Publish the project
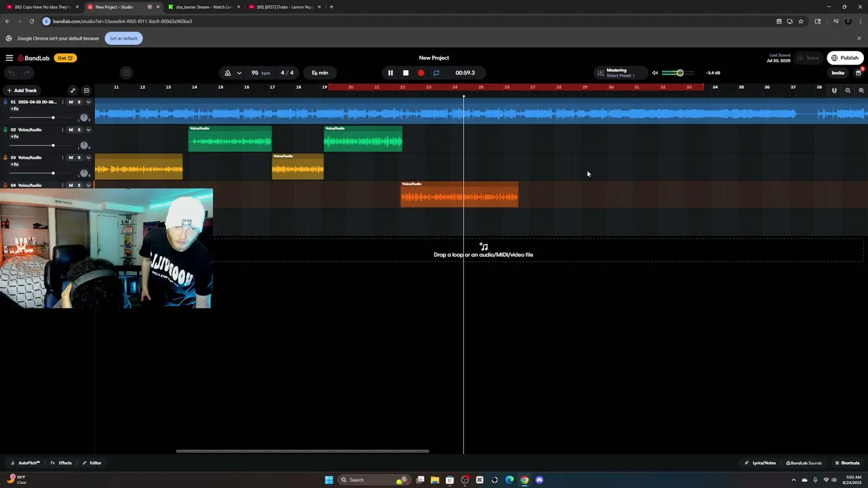This screenshot has width=868, height=488. (845, 58)
